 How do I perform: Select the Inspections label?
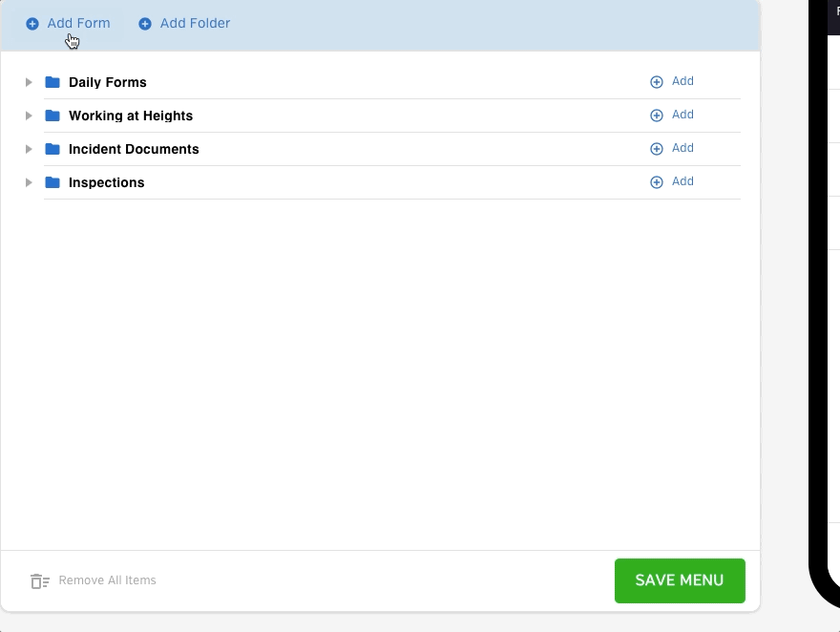tap(107, 182)
